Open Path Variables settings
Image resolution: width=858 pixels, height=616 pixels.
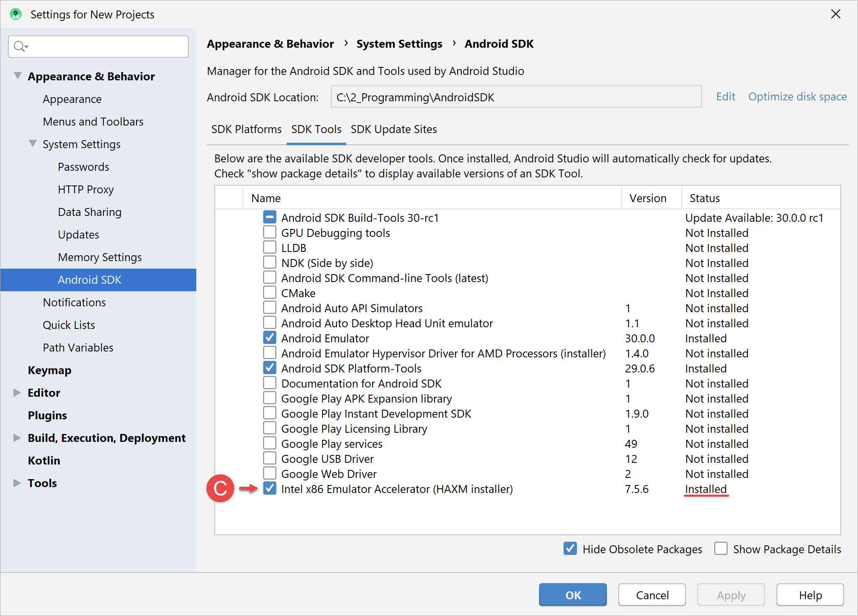78,348
